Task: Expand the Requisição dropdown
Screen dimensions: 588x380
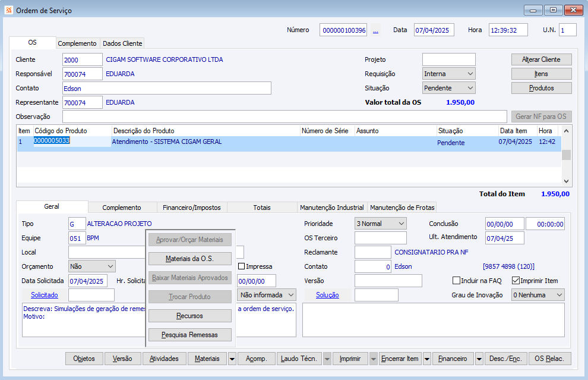Action: pyautogui.click(x=448, y=74)
